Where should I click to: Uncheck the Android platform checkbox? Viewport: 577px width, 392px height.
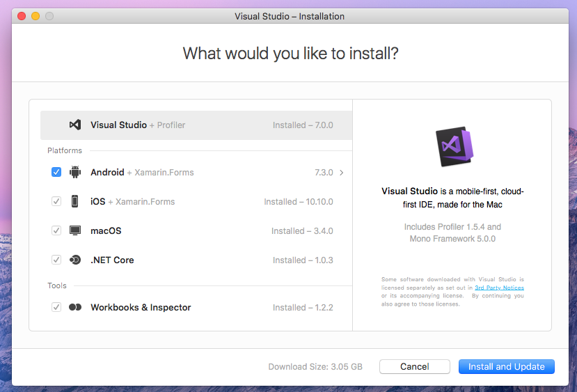click(56, 173)
